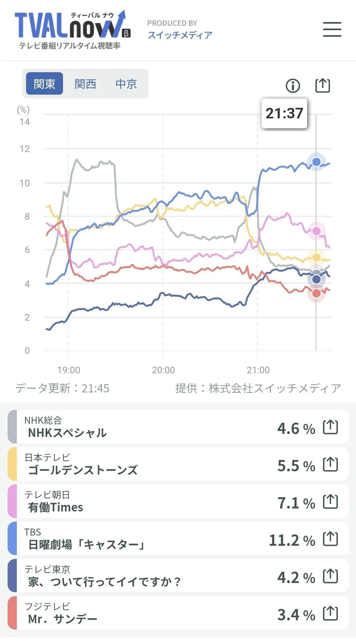Click the TBS blue data point on chart
This screenshot has height=644, width=356.
pyautogui.click(x=316, y=162)
